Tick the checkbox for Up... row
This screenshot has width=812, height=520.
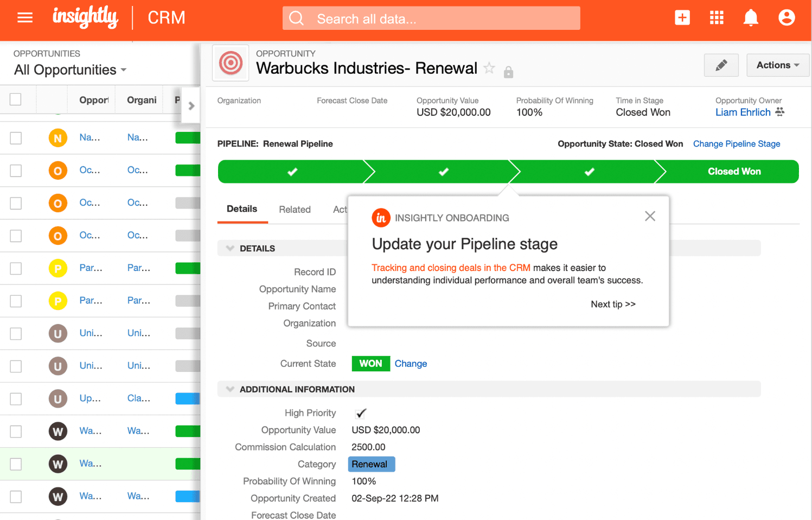[x=16, y=398]
